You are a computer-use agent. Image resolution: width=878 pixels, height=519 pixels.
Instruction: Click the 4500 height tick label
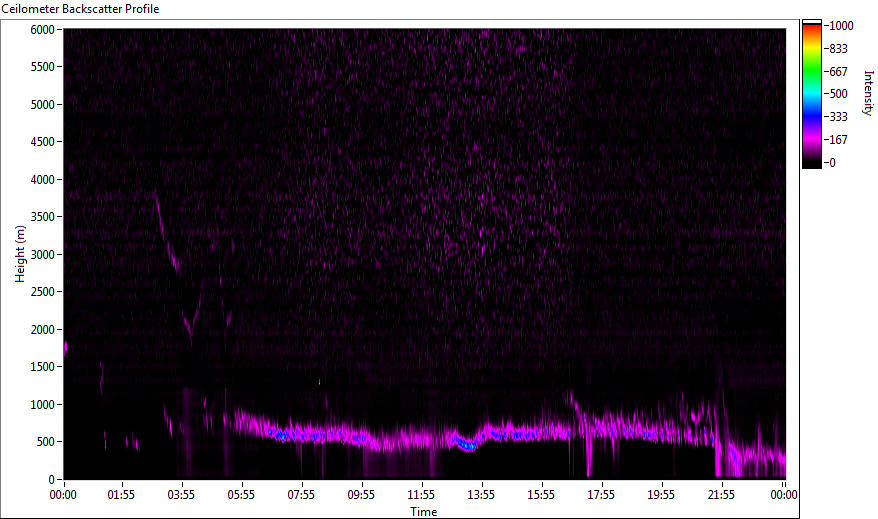[43, 142]
